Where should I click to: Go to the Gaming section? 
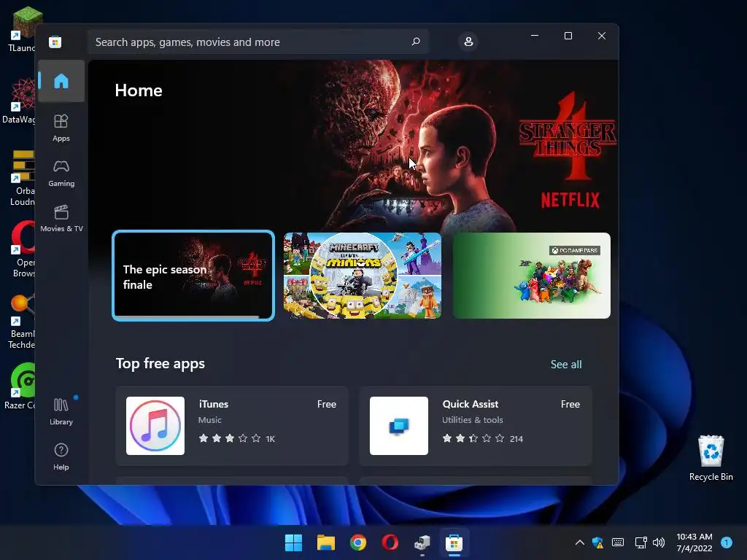[61, 174]
